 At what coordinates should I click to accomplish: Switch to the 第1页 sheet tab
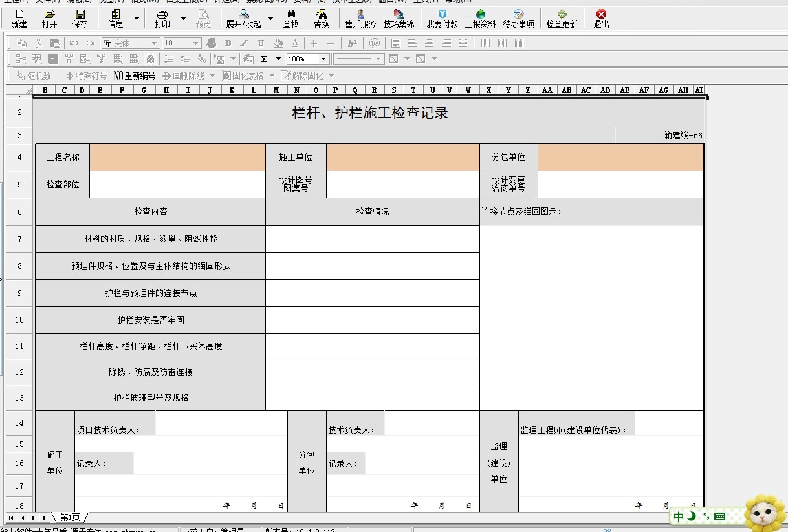[x=70, y=517]
